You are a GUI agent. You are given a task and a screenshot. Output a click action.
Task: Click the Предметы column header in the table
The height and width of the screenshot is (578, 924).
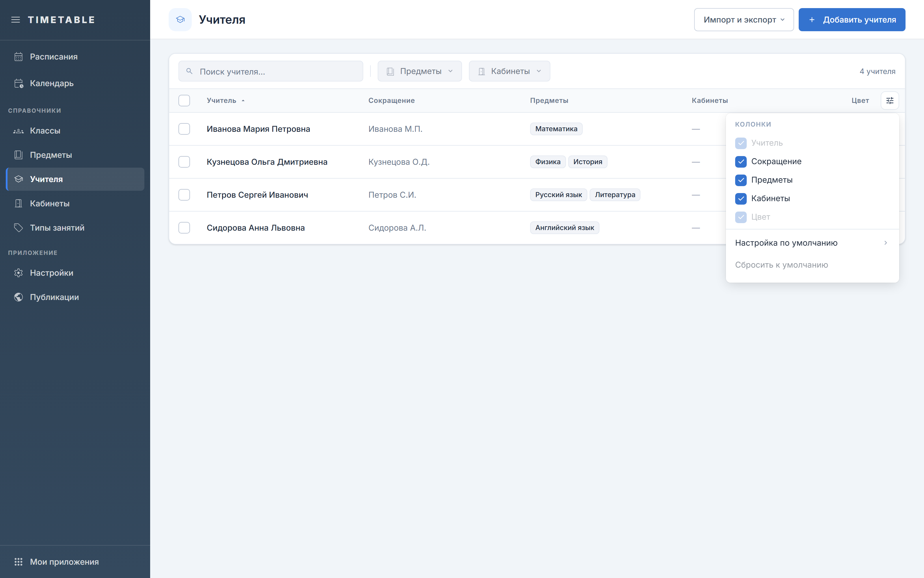click(x=549, y=101)
